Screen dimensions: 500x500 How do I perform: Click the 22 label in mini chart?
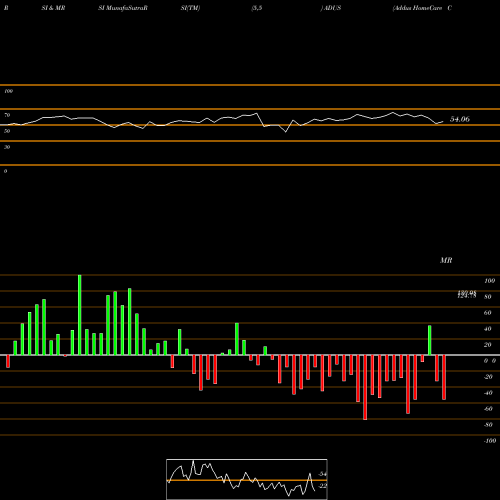coord(323,486)
